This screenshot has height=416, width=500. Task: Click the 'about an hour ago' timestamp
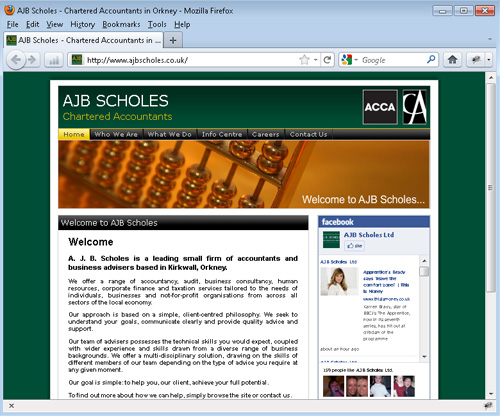click(x=339, y=349)
